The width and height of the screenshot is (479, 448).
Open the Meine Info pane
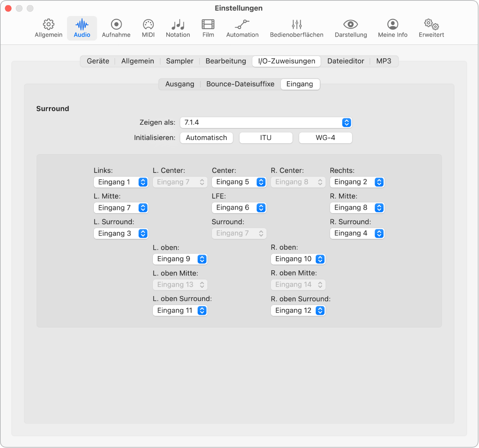(393, 28)
